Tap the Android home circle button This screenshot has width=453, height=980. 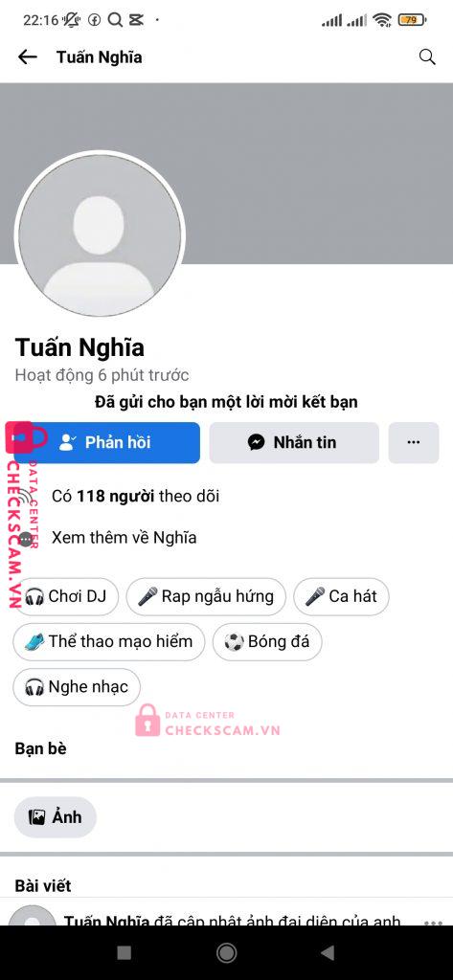pyautogui.click(x=226, y=952)
